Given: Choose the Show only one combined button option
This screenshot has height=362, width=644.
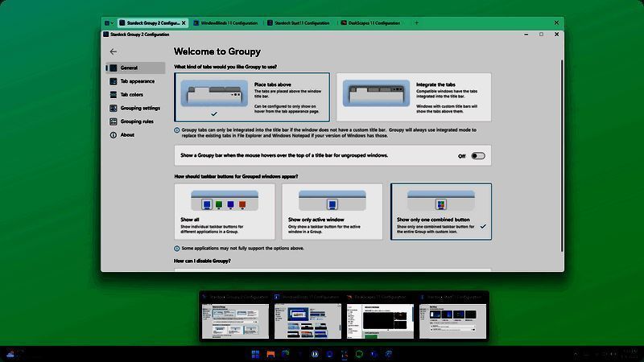Looking at the screenshot, I should tap(440, 212).
